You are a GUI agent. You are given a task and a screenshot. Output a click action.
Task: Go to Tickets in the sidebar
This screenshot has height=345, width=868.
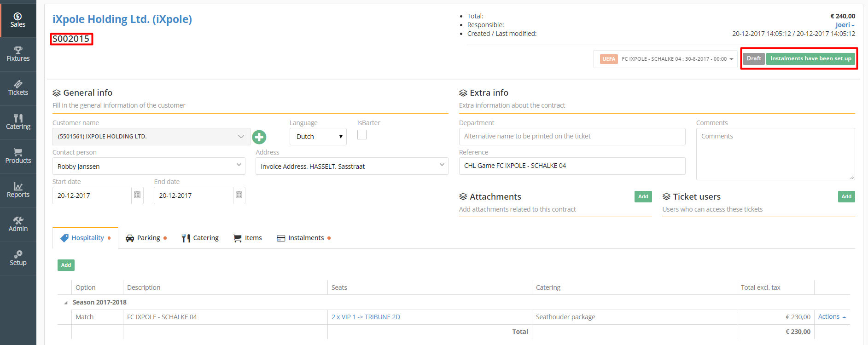click(18, 88)
